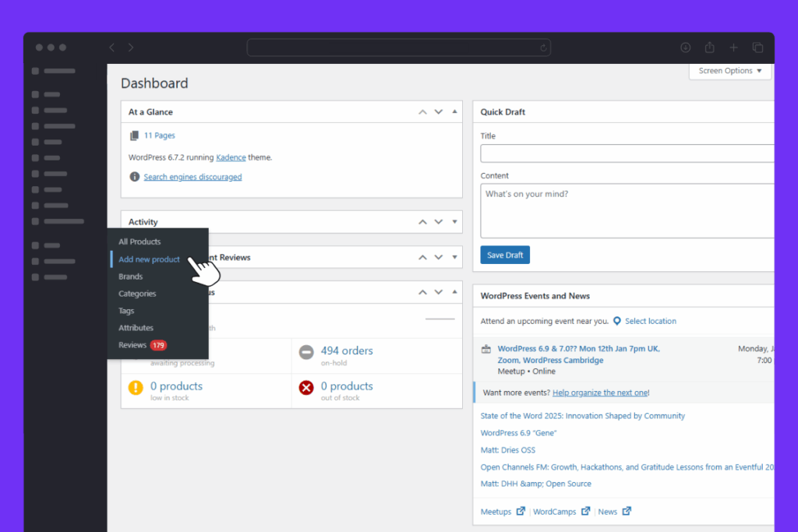Click the grey on-hold orders icon
Image resolution: width=798 pixels, height=532 pixels.
(x=306, y=353)
